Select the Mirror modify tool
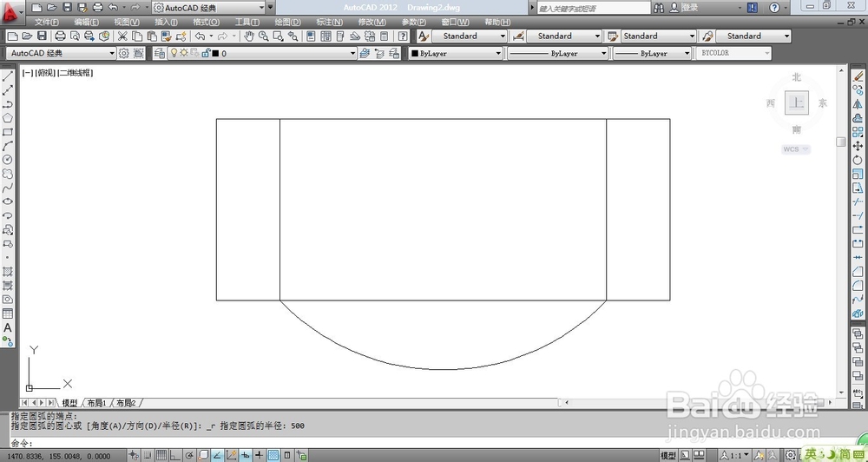This screenshot has width=868, height=462. (x=858, y=104)
